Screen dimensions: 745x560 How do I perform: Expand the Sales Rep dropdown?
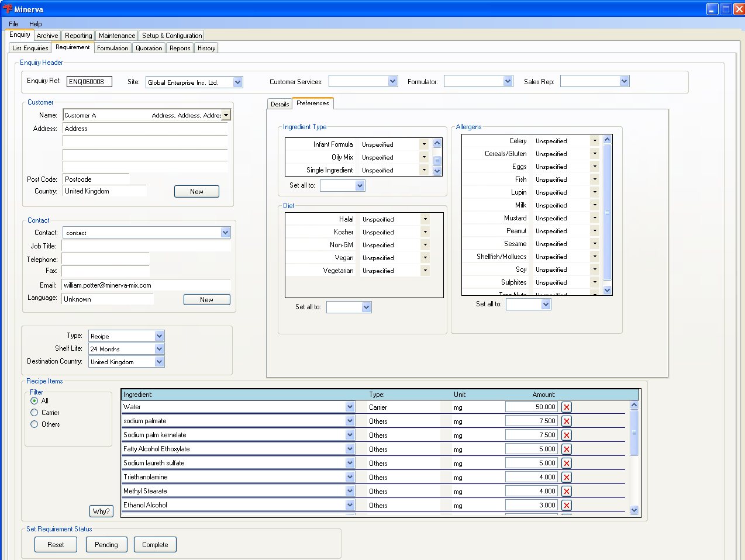click(624, 81)
